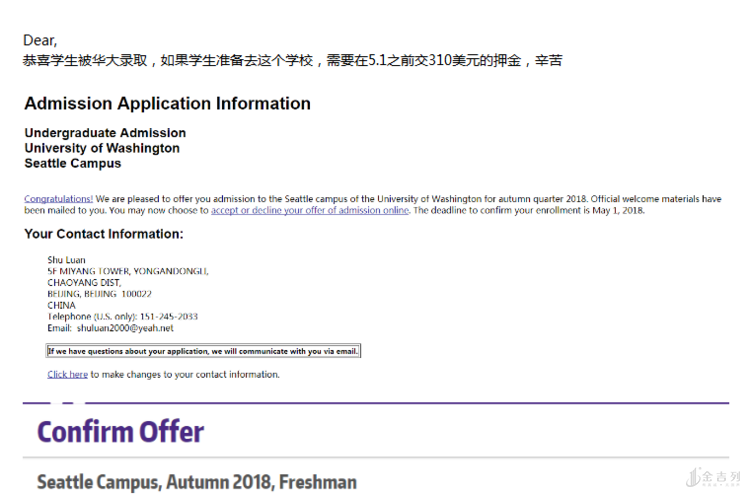Click the Your Contact Information heading
Image resolution: width=750 pixels, height=497 pixels.
tap(104, 234)
